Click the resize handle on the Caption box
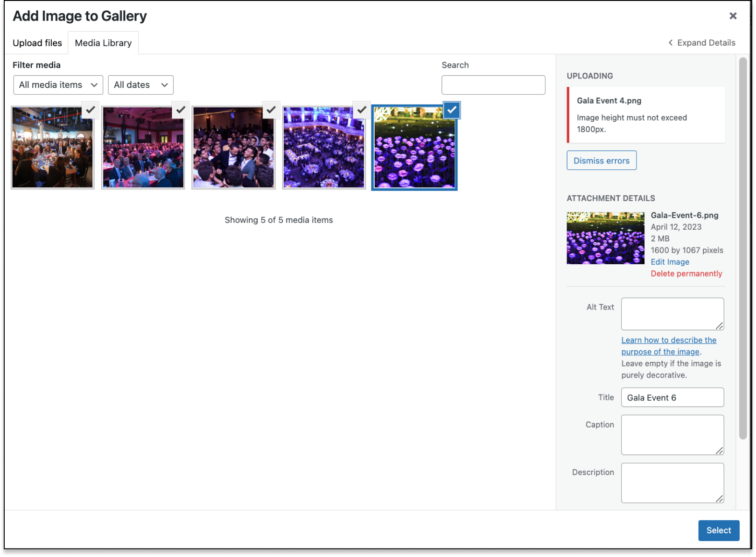This screenshot has height=557, width=756. pyautogui.click(x=720, y=451)
